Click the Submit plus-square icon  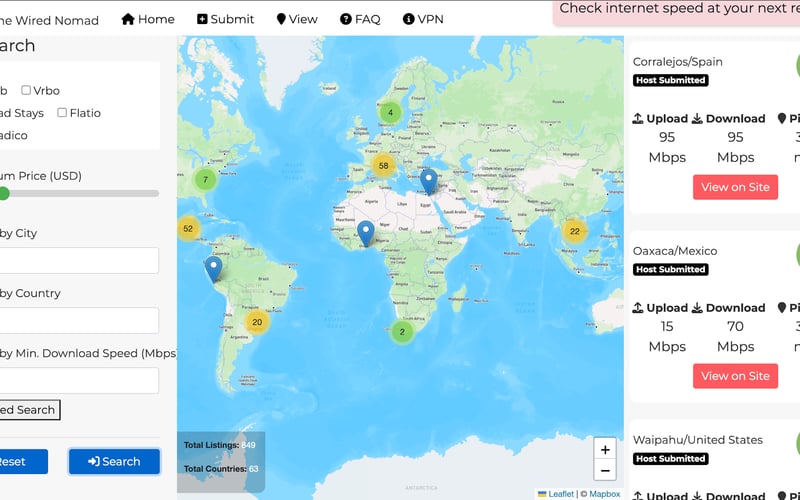(x=202, y=19)
